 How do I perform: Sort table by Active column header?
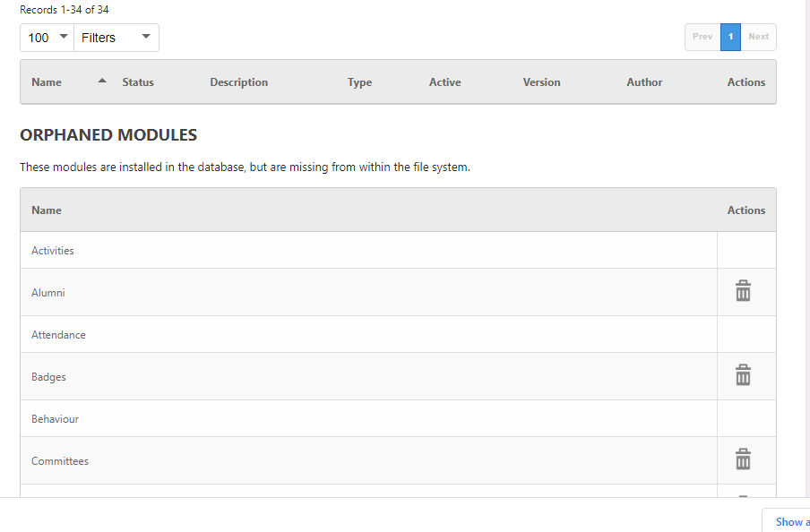click(444, 82)
